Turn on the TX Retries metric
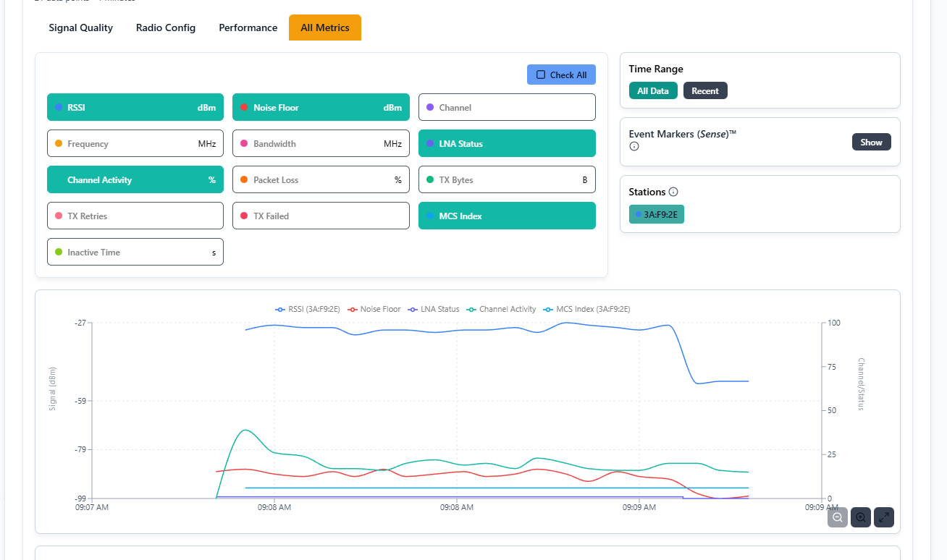This screenshot has height=560, width=947. tap(135, 216)
